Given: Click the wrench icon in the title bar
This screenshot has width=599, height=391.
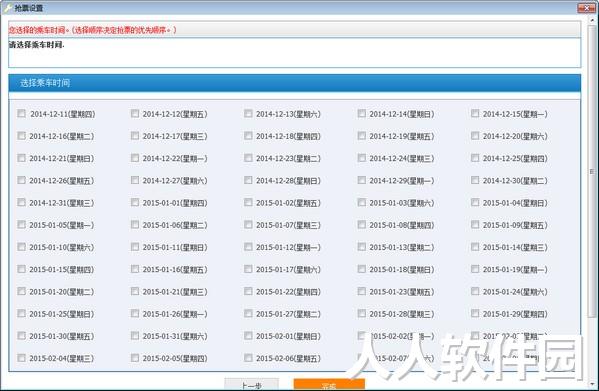Looking at the screenshot, I should (7, 7).
